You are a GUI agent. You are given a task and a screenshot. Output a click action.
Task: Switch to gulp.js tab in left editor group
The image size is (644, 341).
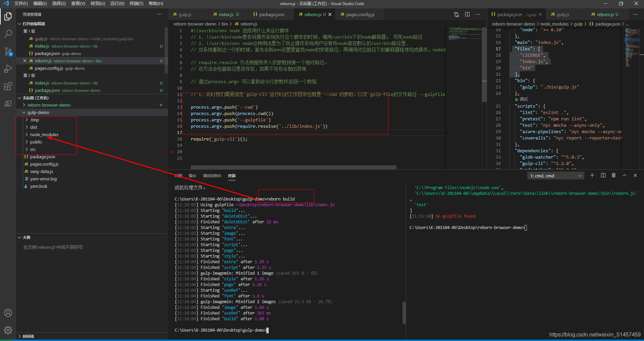pos(185,14)
